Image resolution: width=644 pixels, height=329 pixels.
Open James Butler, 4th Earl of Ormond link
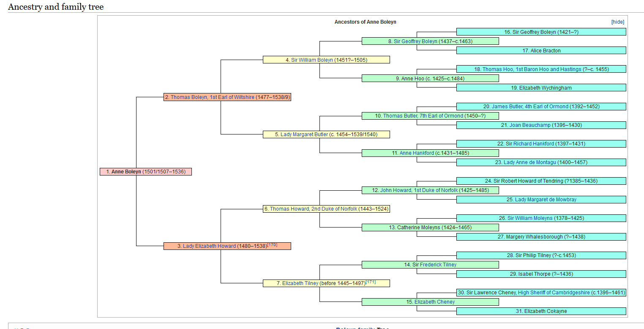530,107
